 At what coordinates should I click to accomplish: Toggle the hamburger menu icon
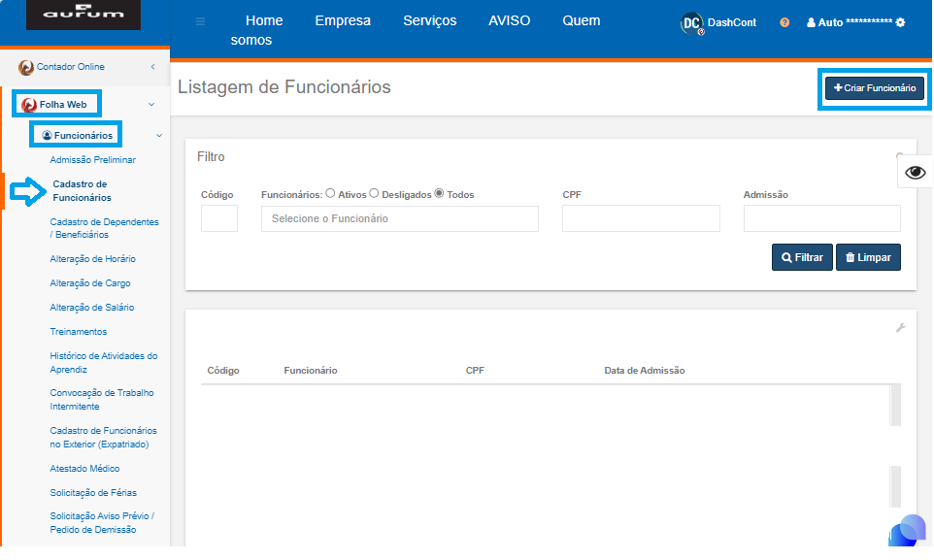coord(201,21)
